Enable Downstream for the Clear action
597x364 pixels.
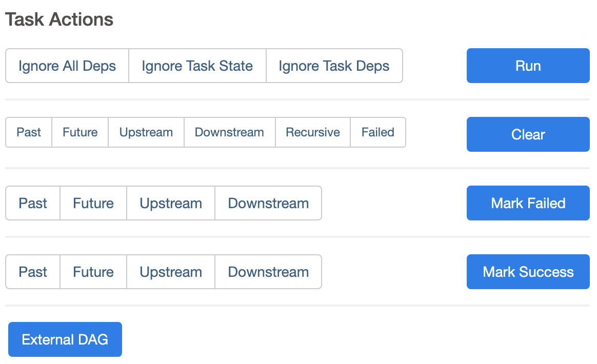pos(229,132)
